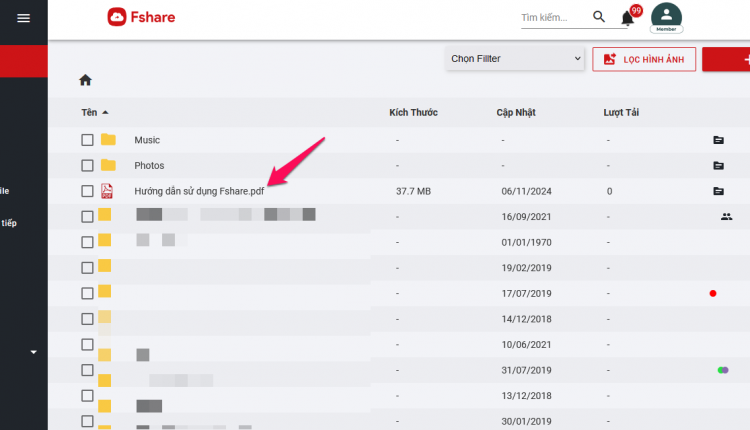This screenshot has width=750, height=430.
Task: Click the 06/11/2024 date cell
Action: coord(526,191)
